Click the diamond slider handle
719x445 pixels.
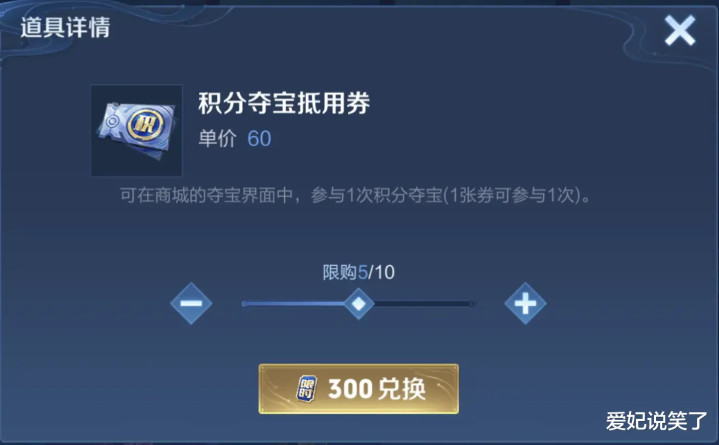pos(359,303)
